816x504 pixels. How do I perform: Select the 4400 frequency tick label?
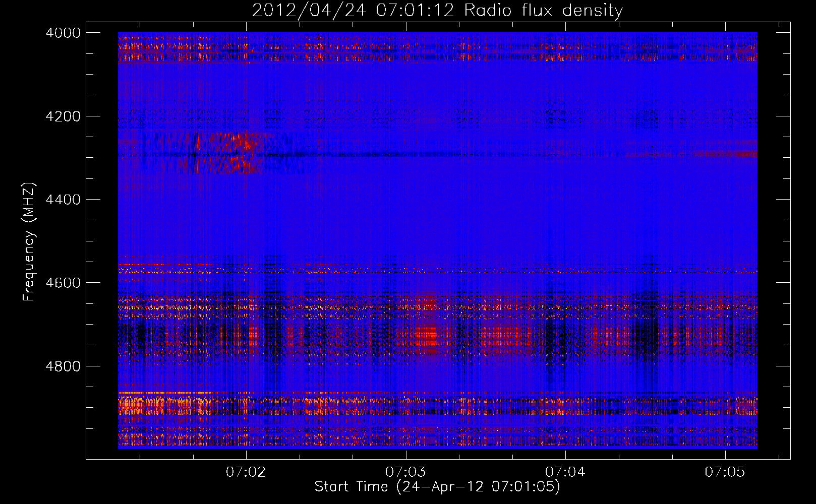point(63,200)
